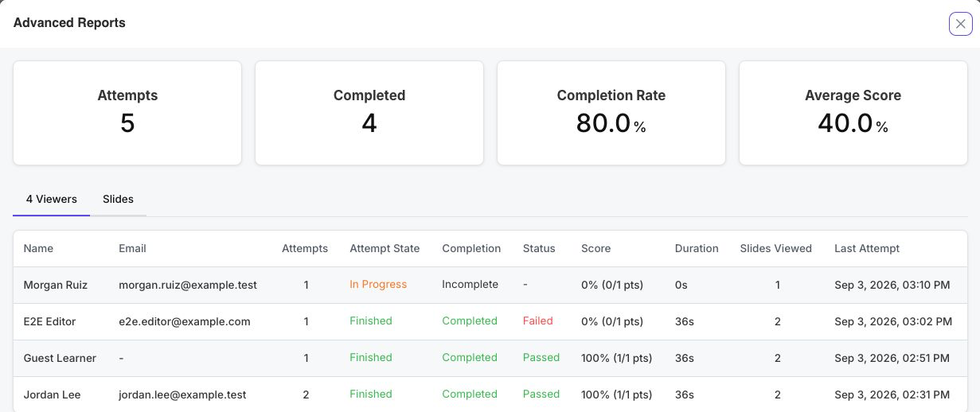Screen dimensions: 980x412
Task: Click Completed value in E2E Editor row
Action: [470, 321]
